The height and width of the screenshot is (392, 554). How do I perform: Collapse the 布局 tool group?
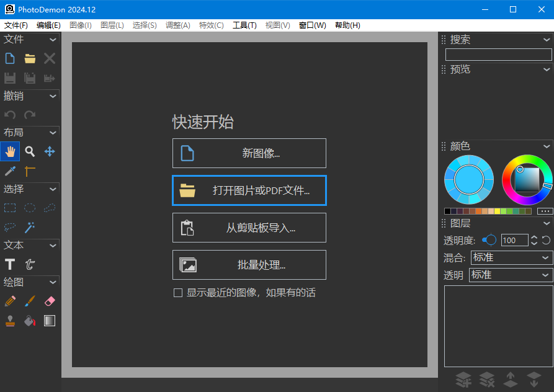click(55, 132)
